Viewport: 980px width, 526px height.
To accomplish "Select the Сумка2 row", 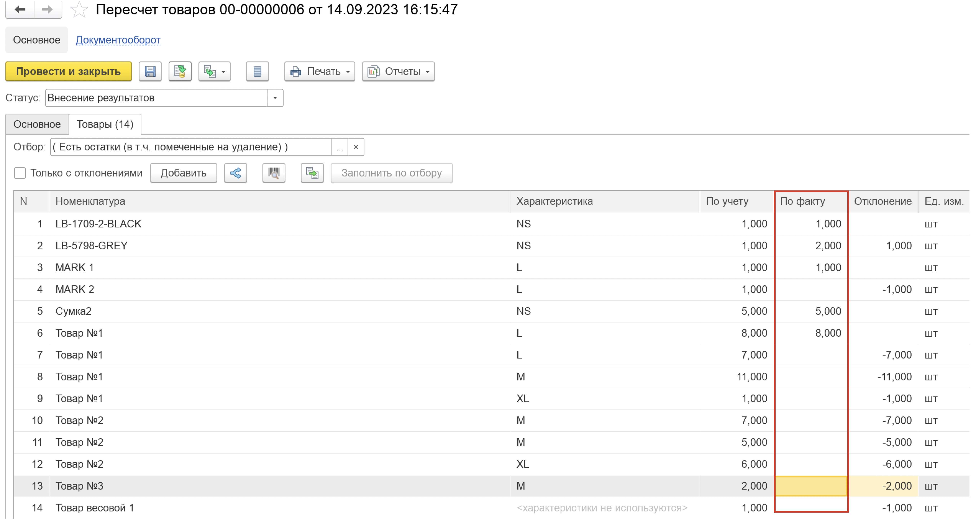I will coord(492,311).
